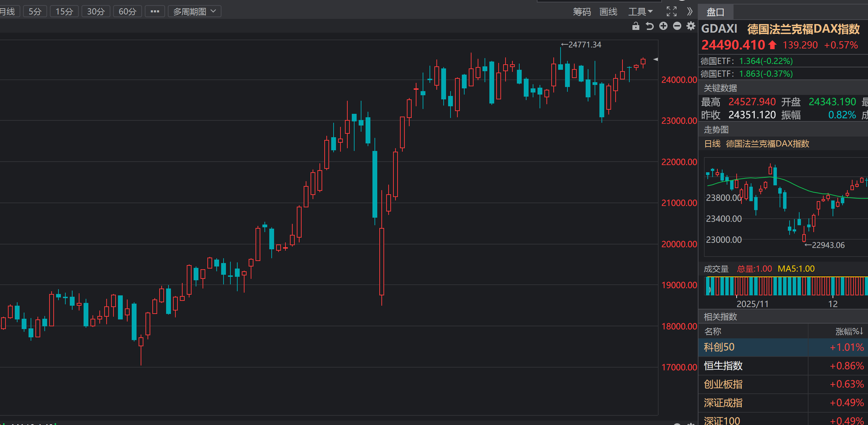Image resolution: width=868 pixels, height=425 pixels.
Task: Select the 盘口 tab
Action: [715, 12]
